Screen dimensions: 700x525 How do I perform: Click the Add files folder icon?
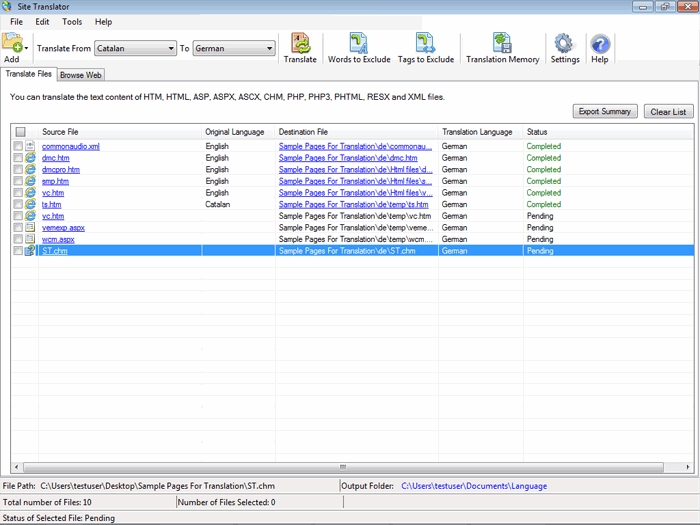coord(12,43)
